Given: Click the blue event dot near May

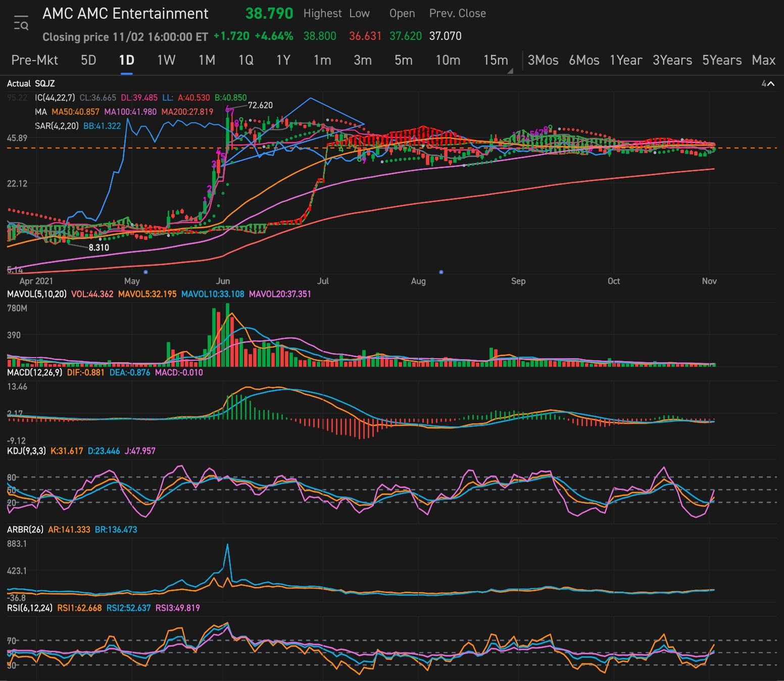Looking at the screenshot, I should [145, 272].
